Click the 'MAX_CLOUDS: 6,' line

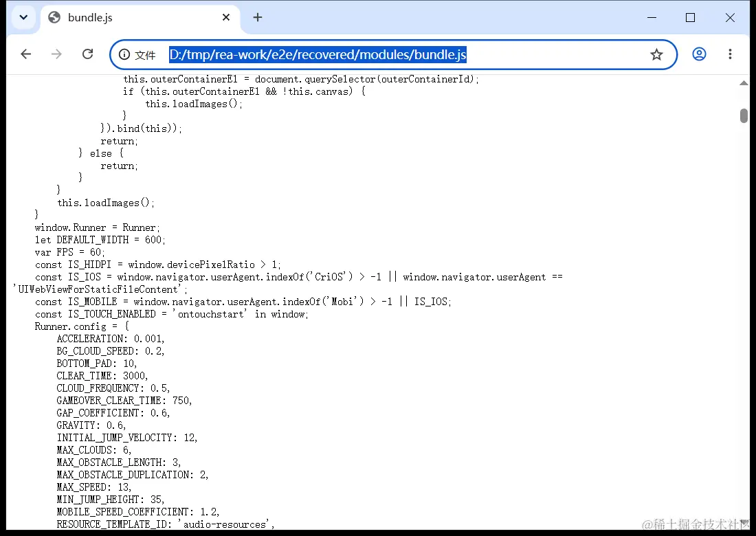[94, 450]
